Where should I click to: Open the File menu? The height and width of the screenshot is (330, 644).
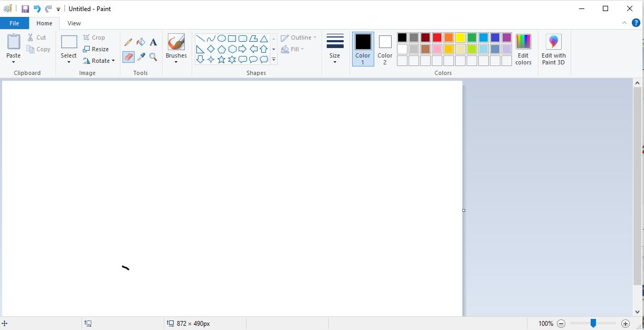[x=14, y=23]
